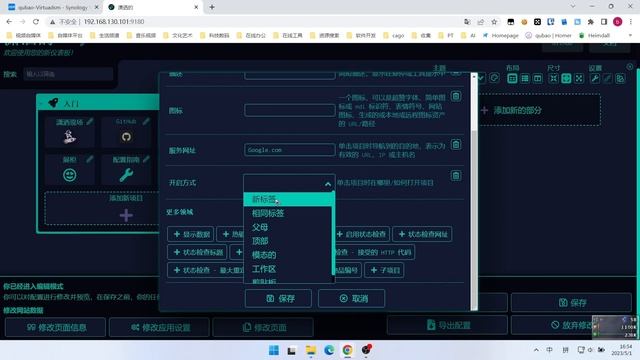Click the edit pencil icon under 设置
The image size is (640, 360).
(x=607, y=78)
